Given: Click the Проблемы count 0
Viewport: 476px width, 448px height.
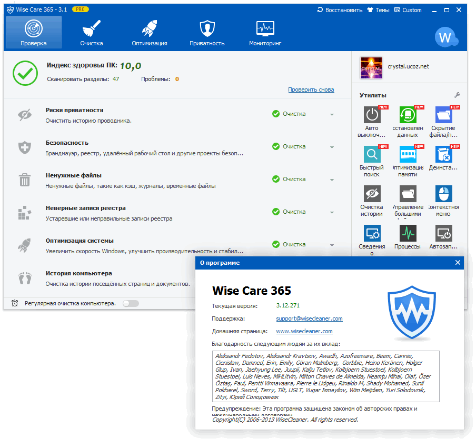Looking at the screenshot, I should pos(177,79).
